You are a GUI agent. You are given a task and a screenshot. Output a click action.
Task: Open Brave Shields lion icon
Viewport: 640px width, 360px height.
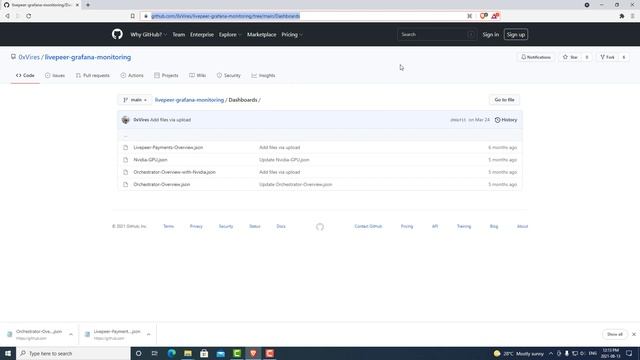(484, 16)
